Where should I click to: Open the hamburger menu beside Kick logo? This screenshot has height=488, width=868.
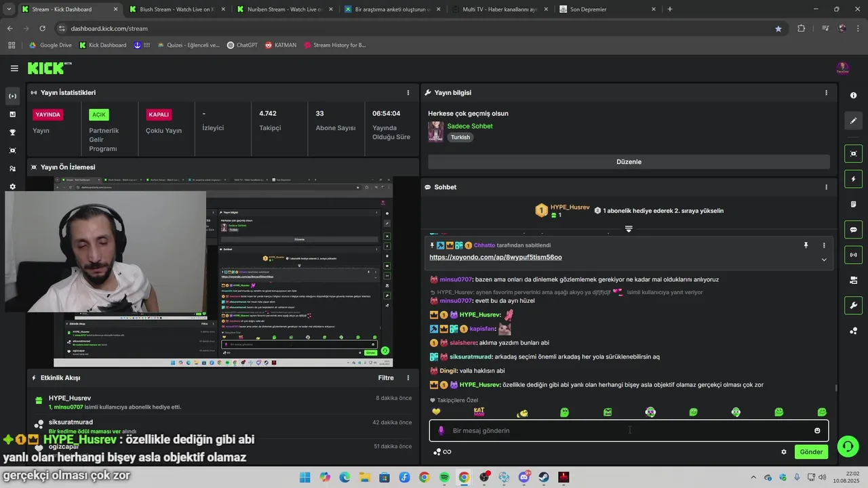pyautogui.click(x=14, y=68)
